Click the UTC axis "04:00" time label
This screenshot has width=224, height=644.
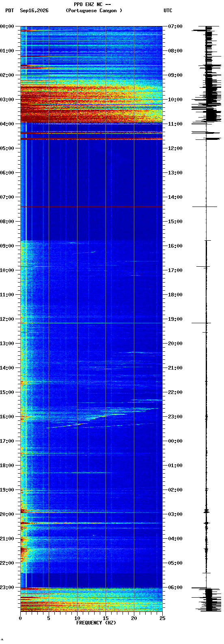pyautogui.click(x=175, y=539)
